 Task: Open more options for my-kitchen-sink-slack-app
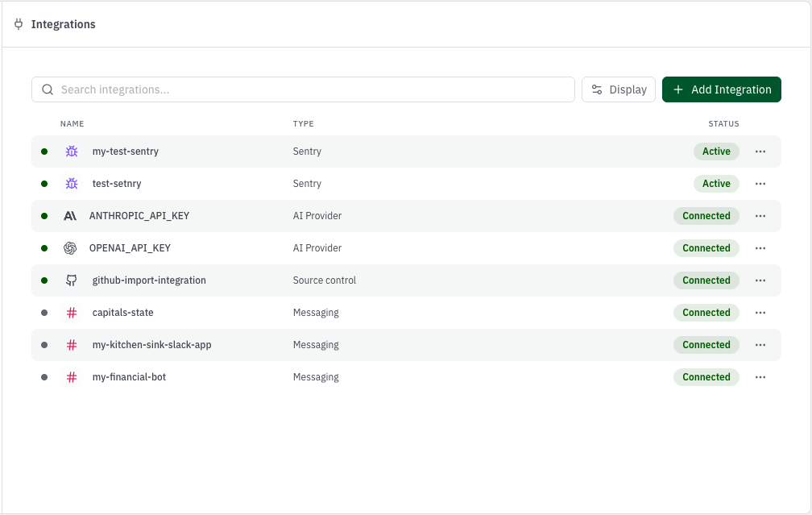(760, 345)
